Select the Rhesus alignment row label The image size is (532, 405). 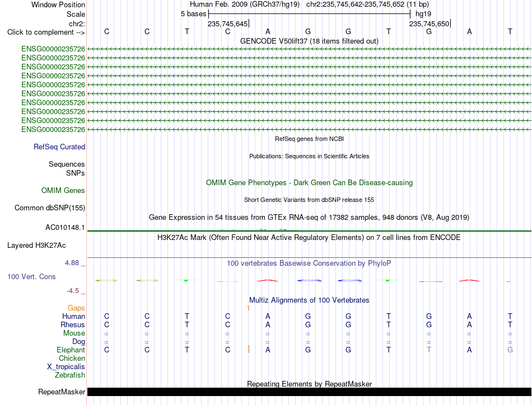point(73,324)
